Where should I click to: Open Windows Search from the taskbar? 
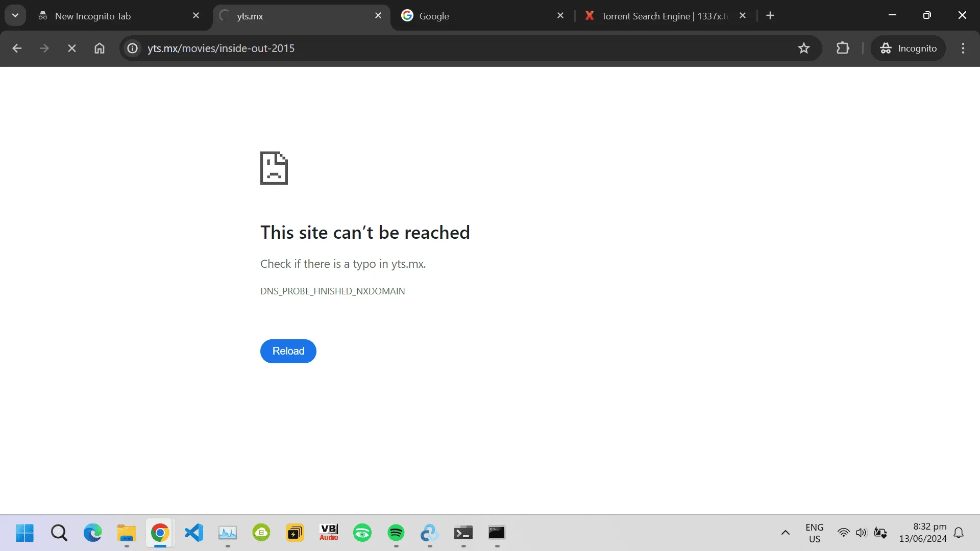[x=59, y=533]
